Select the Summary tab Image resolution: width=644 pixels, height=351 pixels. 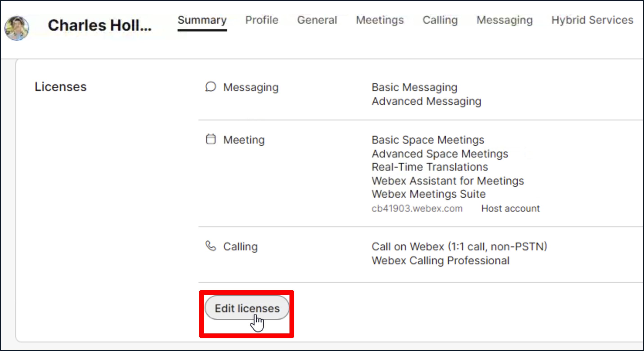click(x=202, y=20)
